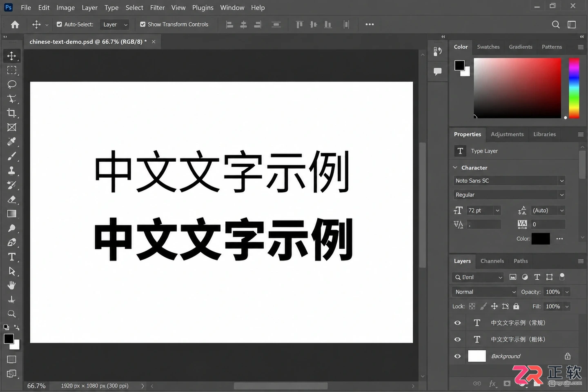Open the Search magnifier icon
The width and height of the screenshot is (588, 392).
pos(556,24)
